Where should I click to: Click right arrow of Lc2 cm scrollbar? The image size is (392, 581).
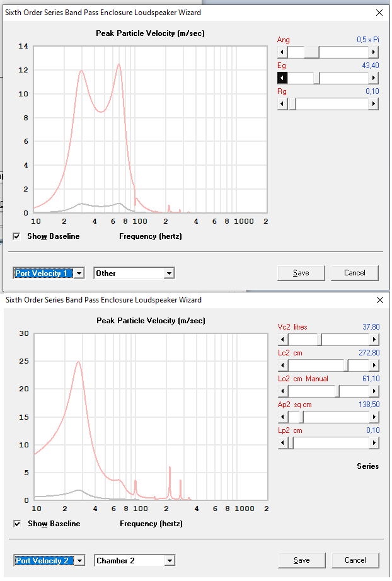[x=374, y=365]
